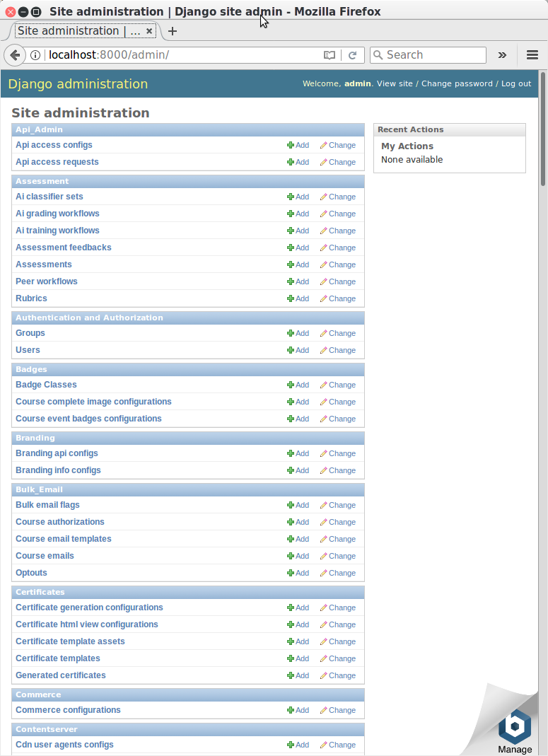Click the Generated certificates link
Viewport: 548px width, 756px height.
pos(61,675)
